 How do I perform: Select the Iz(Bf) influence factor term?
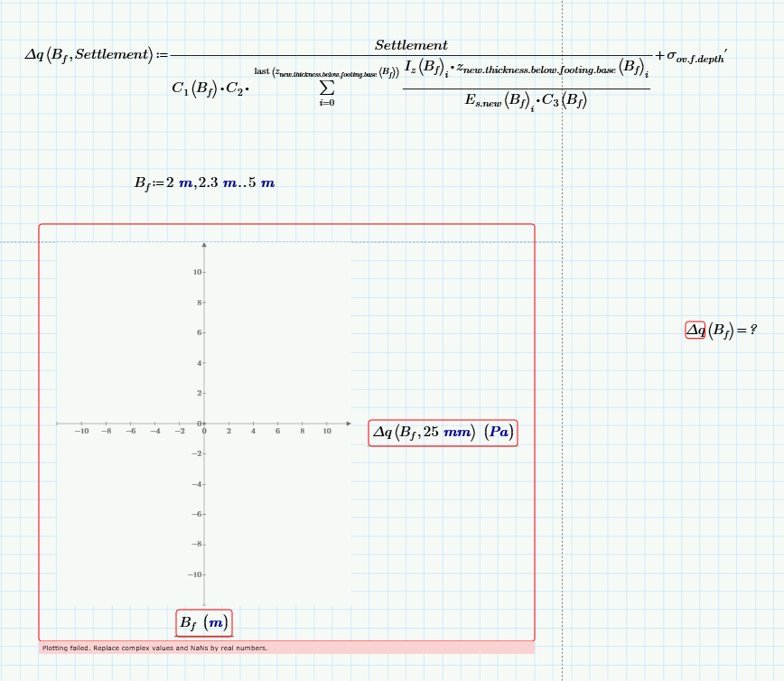[416, 68]
